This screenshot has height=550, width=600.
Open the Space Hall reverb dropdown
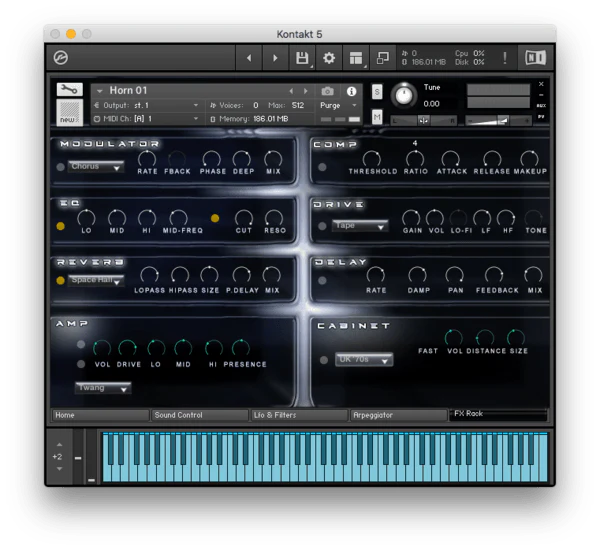pos(96,280)
